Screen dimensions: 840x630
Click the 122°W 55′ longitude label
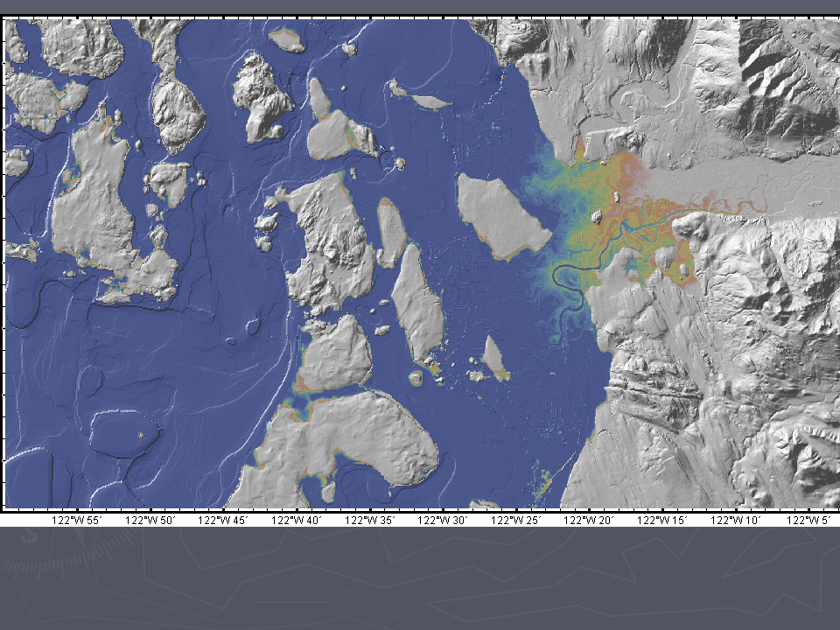pyautogui.click(x=77, y=520)
